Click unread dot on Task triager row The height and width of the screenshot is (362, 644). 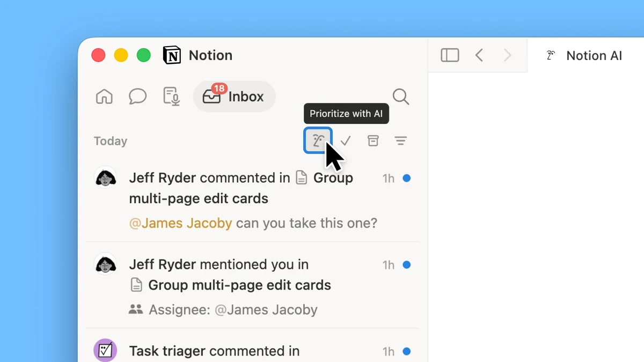[x=407, y=351]
